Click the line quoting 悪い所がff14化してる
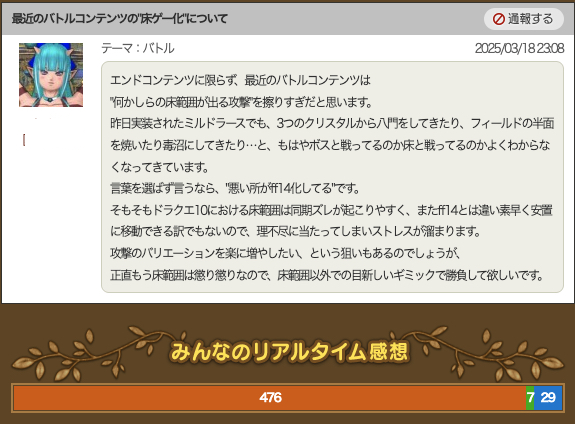Image resolution: width=575 pixels, height=424 pixels. point(235,189)
